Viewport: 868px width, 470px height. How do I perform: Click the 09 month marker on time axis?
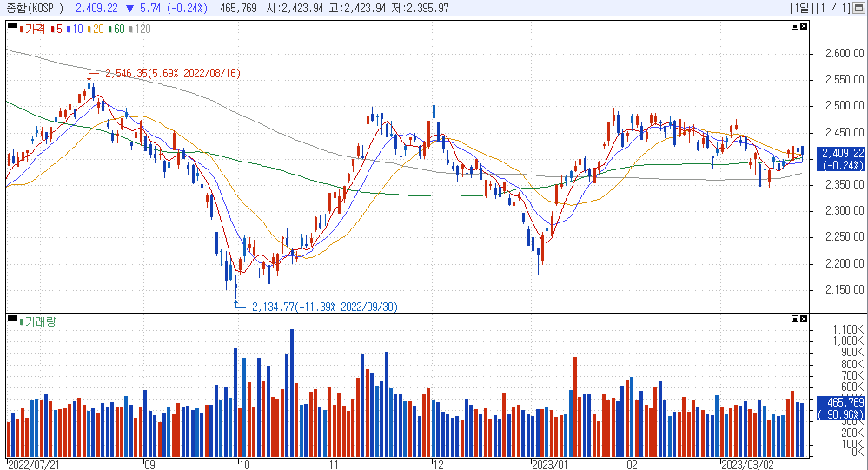pos(149,465)
